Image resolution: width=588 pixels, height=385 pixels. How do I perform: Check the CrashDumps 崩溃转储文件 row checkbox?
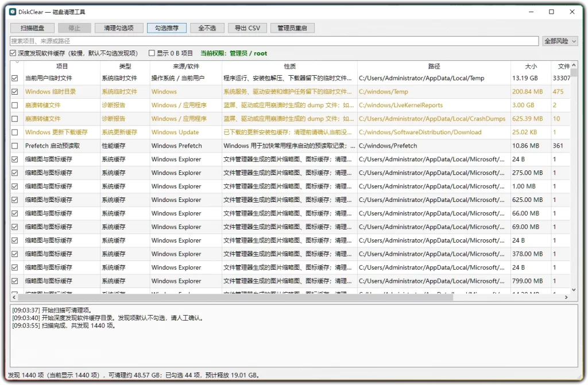(x=14, y=119)
